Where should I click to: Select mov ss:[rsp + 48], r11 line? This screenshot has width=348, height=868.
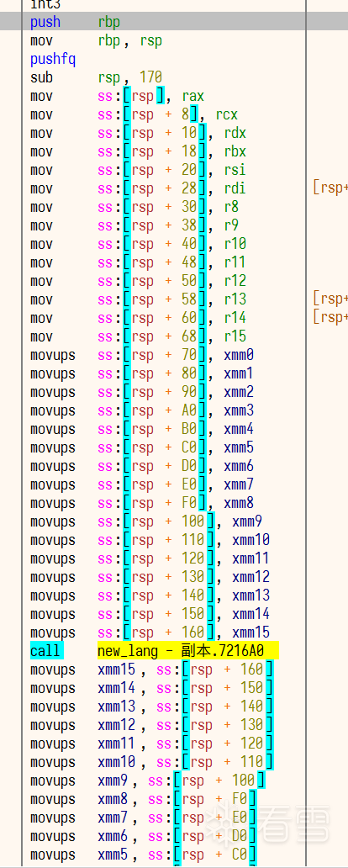point(139,262)
